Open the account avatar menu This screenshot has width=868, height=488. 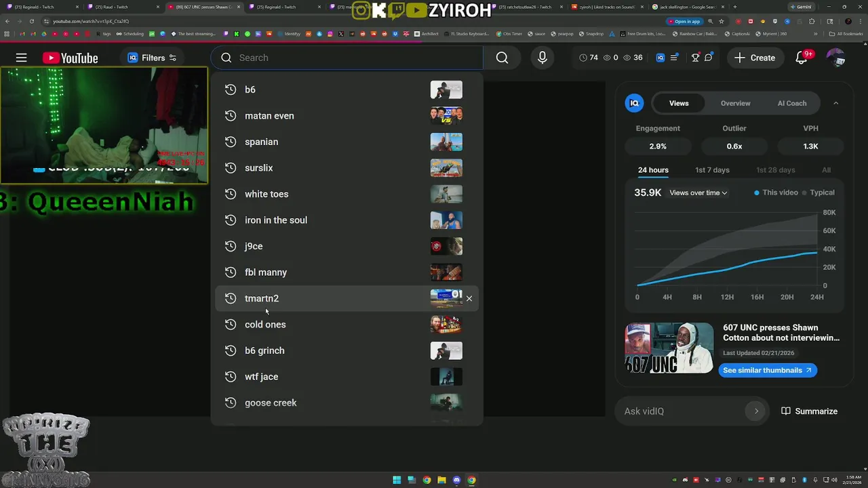[x=836, y=58]
